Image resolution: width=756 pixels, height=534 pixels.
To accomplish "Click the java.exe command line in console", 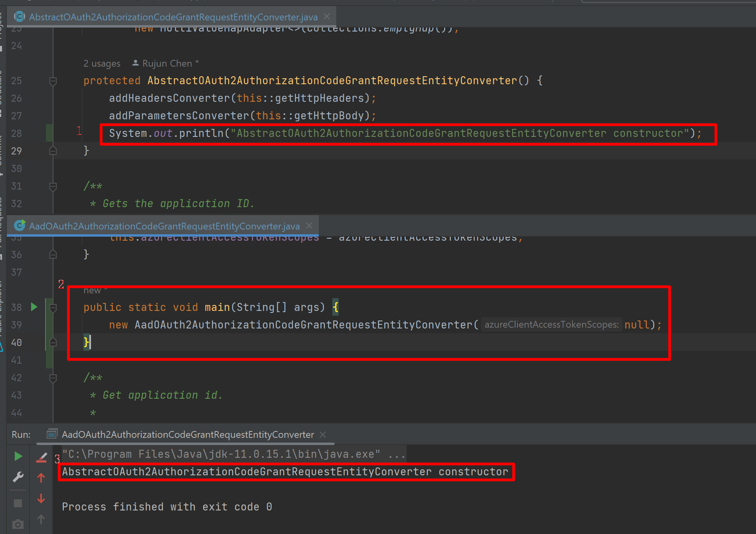I will click(x=234, y=454).
